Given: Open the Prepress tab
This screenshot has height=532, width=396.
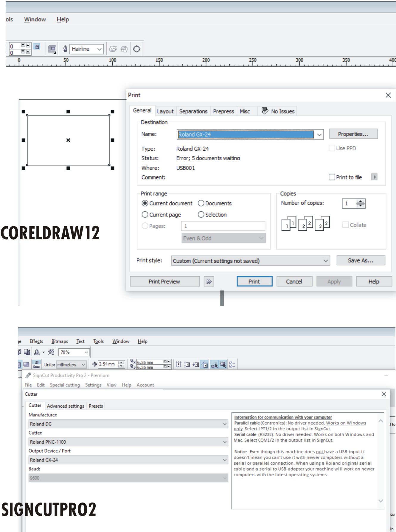Looking at the screenshot, I should 223,111.
